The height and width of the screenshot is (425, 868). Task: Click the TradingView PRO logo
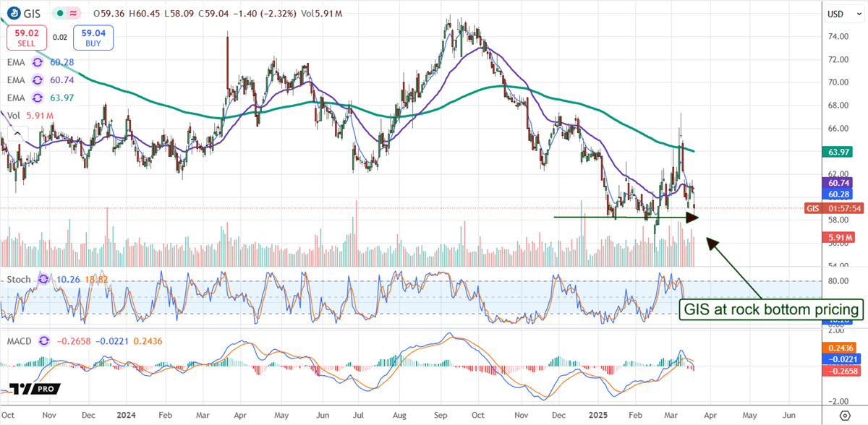click(35, 390)
